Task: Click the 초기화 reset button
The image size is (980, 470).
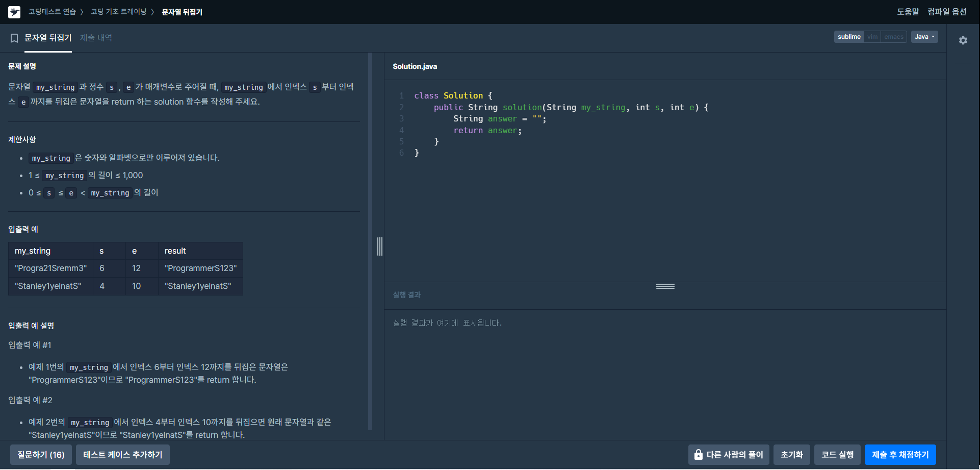Action: 792,455
